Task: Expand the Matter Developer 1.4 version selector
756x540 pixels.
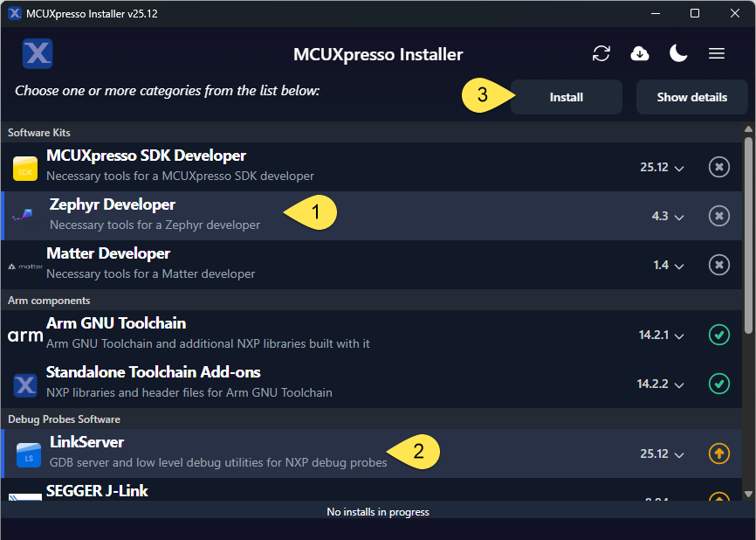Action: 669,265
